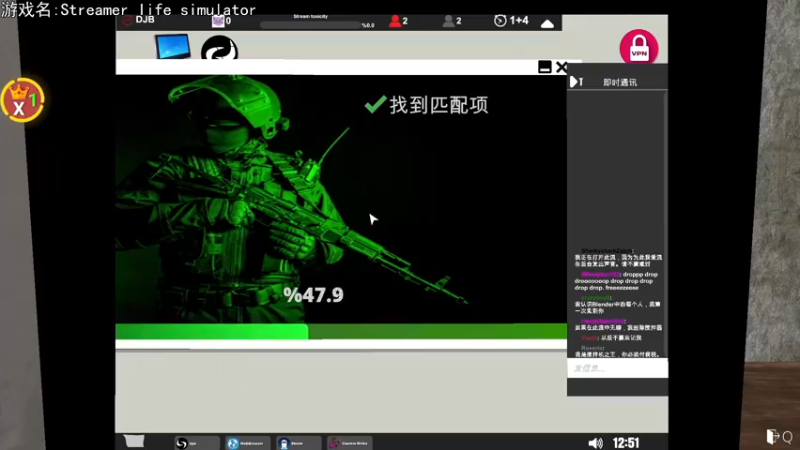Click the gray followers count icon
This screenshot has width=800, height=450.
tap(448, 21)
